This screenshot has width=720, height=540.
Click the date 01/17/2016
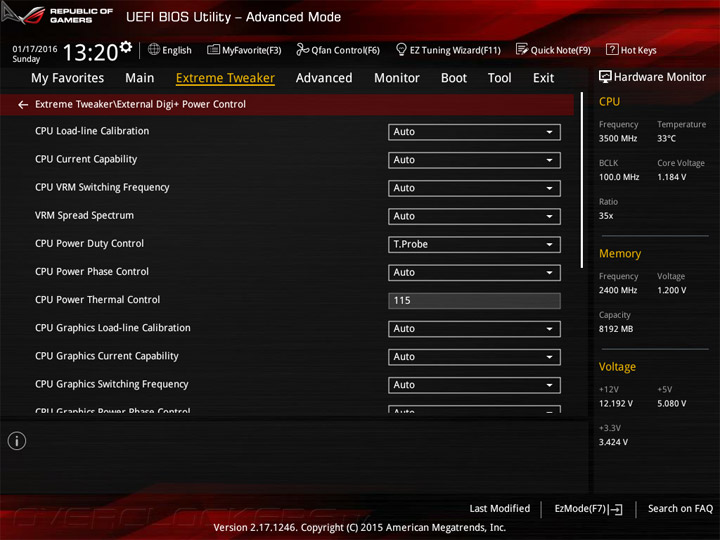35,49
